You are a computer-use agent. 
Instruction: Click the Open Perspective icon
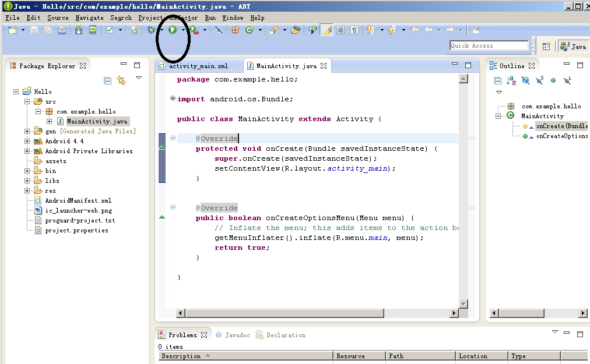click(546, 46)
